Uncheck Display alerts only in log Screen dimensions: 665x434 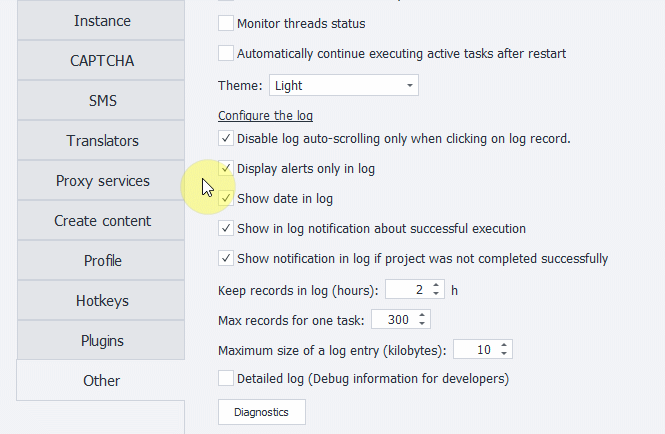[x=226, y=168]
